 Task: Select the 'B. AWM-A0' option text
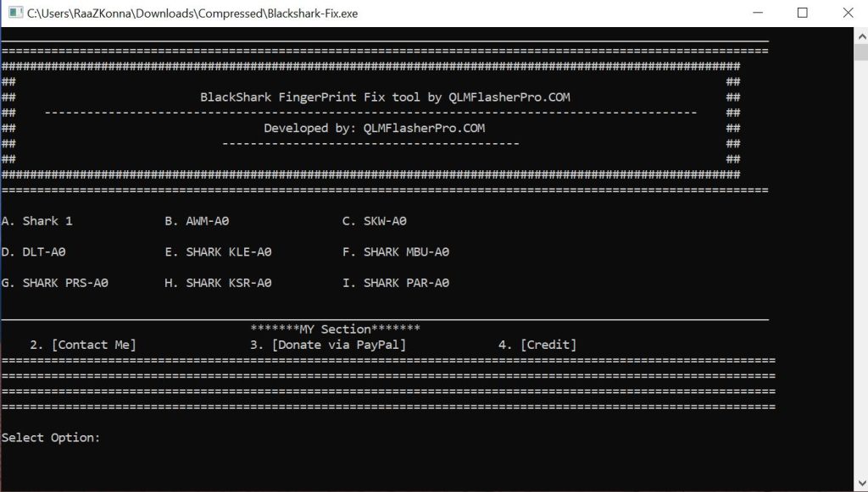pyautogui.click(x=197, y=221)
